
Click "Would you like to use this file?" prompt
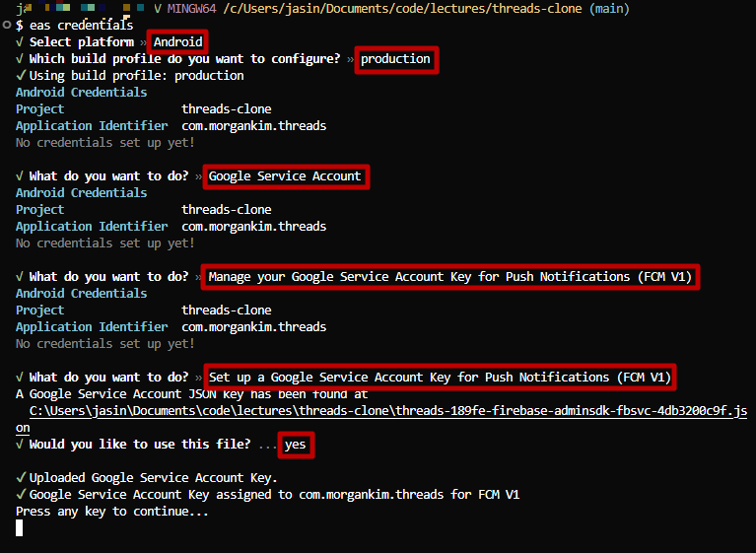point(140,444)
